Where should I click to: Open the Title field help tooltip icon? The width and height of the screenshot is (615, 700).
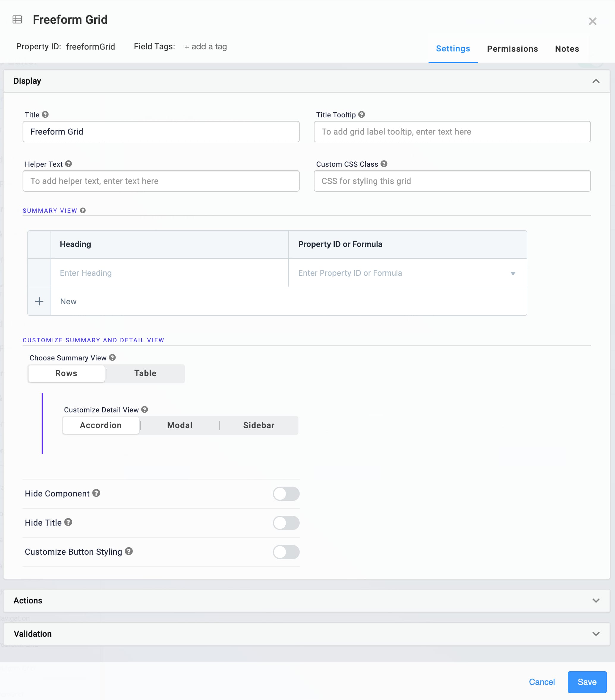point(45,114)
